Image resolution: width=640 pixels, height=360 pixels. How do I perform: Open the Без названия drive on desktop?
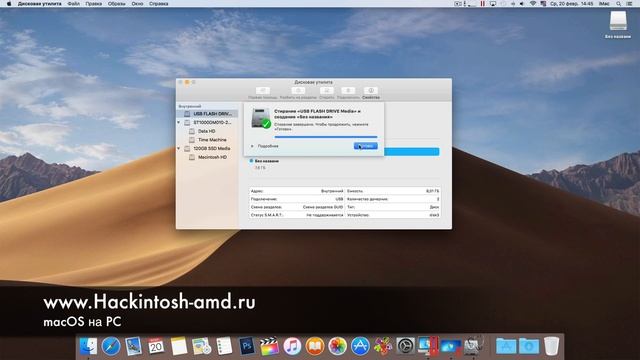[x=618, y=24]
